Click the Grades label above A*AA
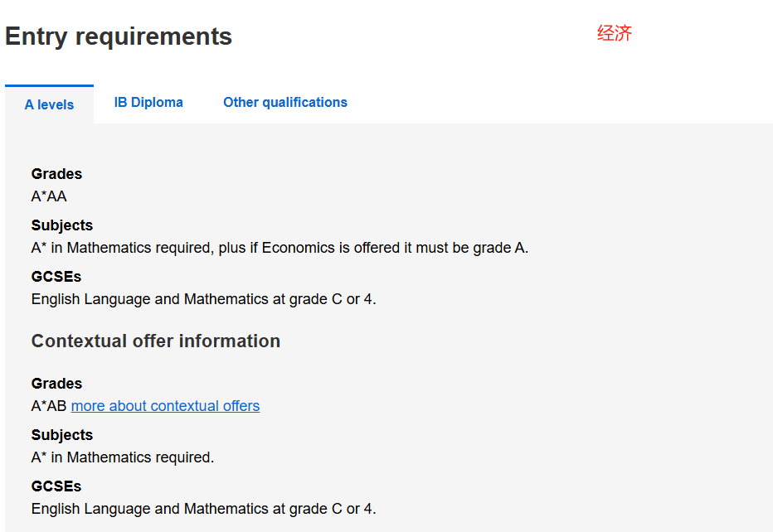 click(56, 174)
